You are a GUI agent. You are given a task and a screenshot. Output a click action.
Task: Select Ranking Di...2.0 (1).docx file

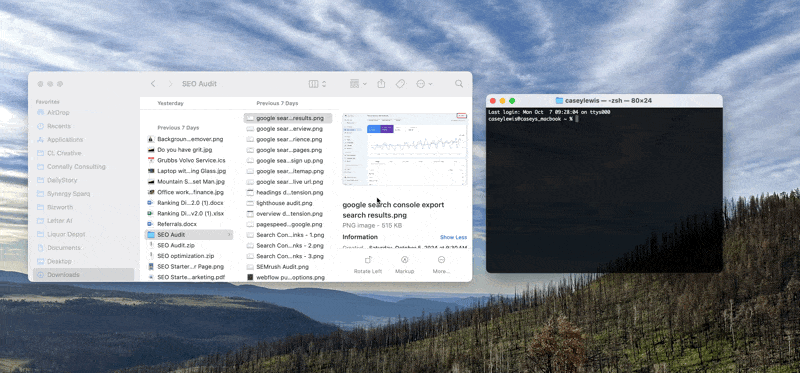pyautogui.click(x=189, y=203)
